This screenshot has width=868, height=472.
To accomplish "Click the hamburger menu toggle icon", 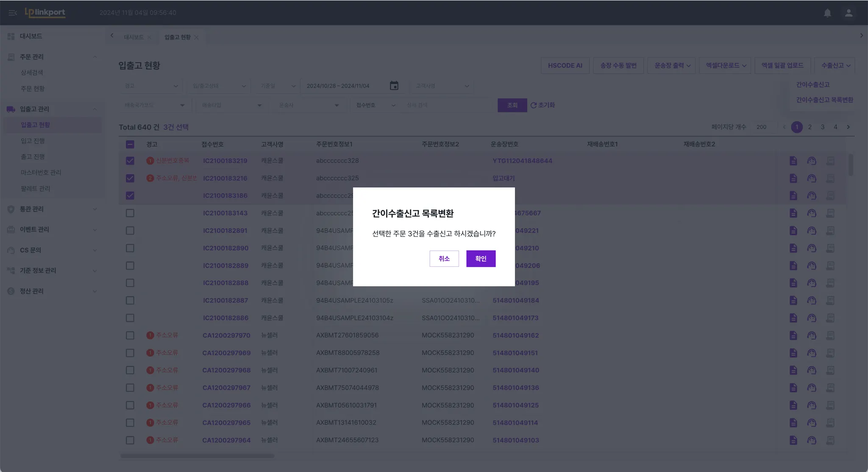I will 13,13.
